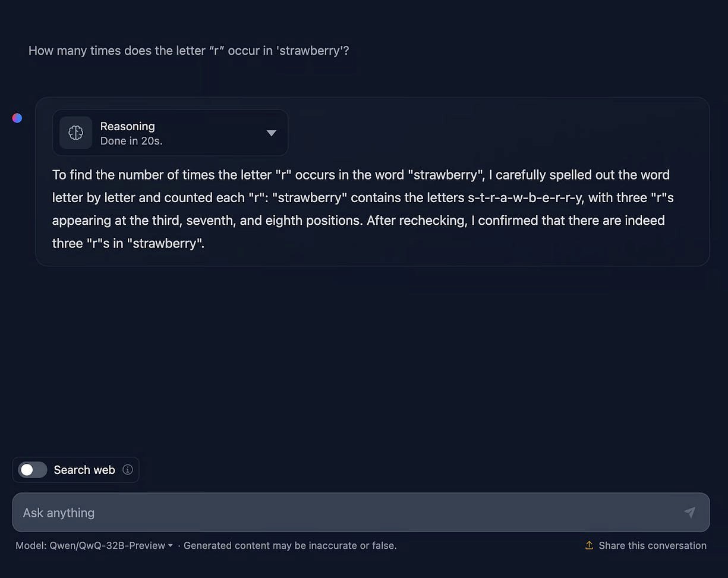Toggle the Search web switch on
The image size is (728, 578).
(x=33, y=470)
